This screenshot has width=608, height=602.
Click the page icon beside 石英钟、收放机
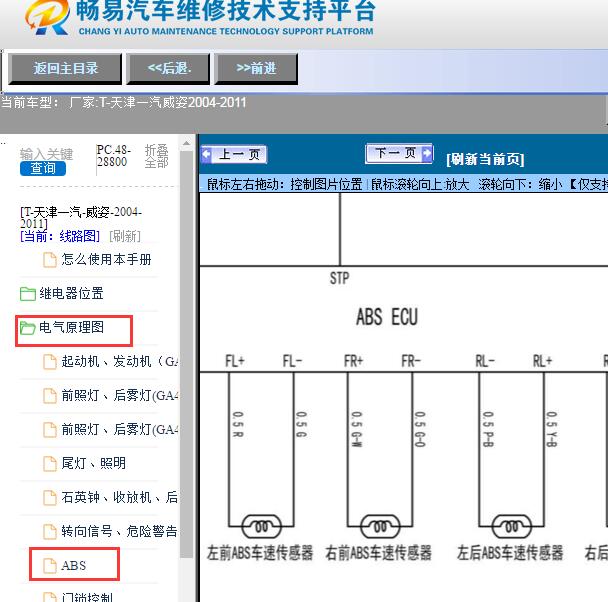point(50,498)
